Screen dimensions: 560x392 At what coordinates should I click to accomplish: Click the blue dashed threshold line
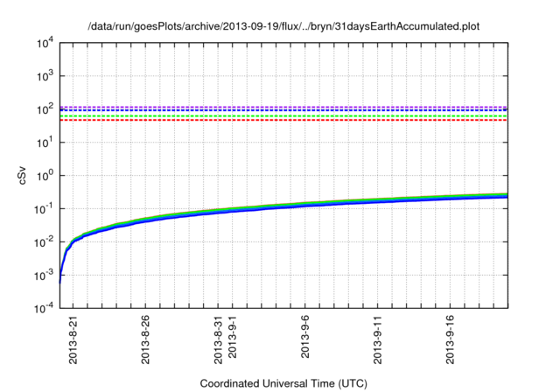tap(283, 110)
